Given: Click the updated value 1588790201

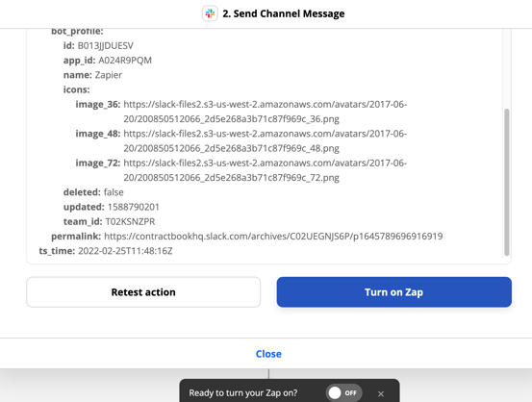Looking at the screenshot, I should tap(134, 207).
